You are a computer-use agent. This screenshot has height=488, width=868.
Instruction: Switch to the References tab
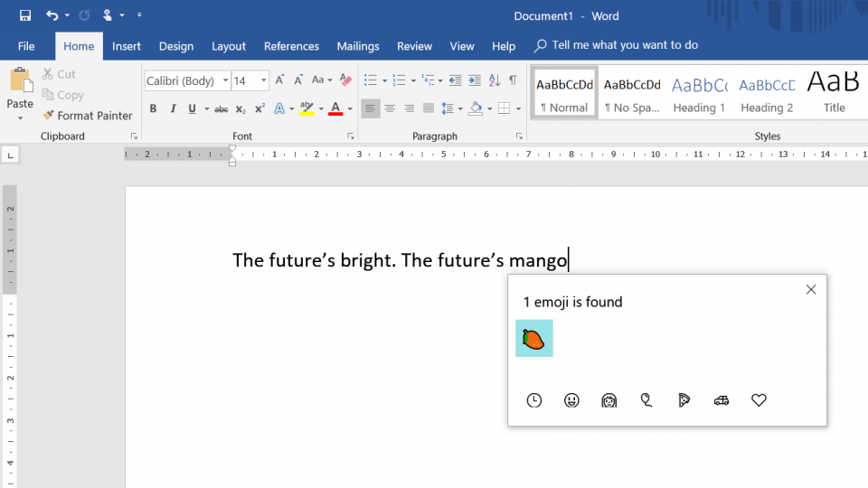(x=291, y=46)
